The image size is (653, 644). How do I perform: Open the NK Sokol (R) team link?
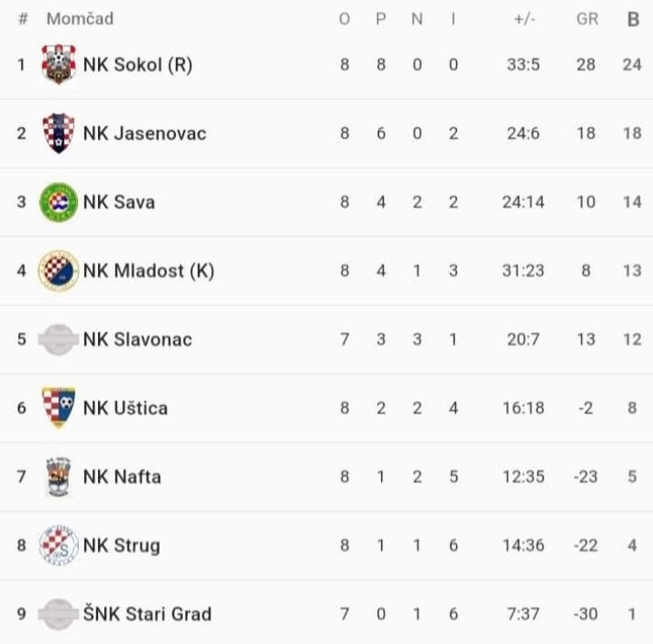[x=138, y=64]
